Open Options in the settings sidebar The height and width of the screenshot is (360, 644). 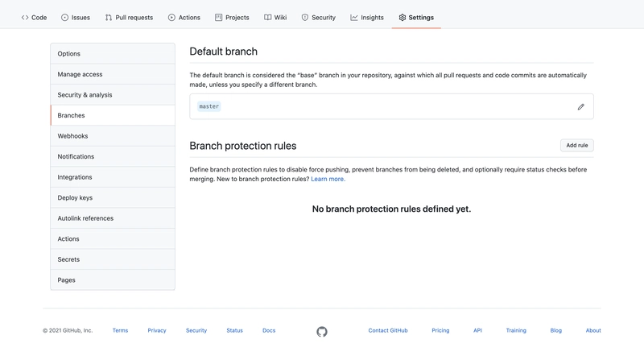[113, 54]
